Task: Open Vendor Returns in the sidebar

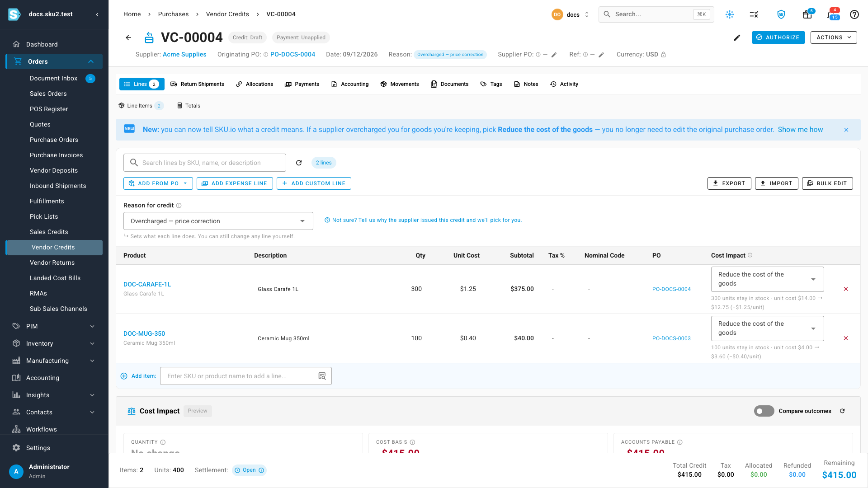Action: tap(52, 263)
